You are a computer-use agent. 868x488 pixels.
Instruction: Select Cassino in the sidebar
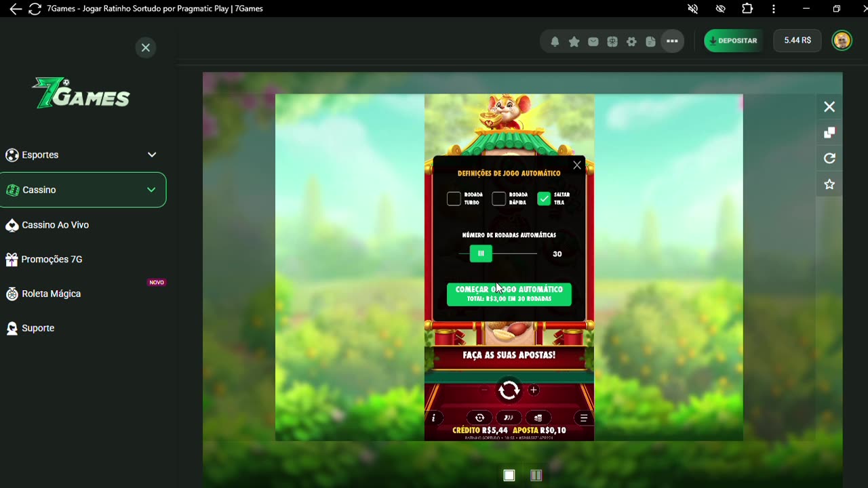point(83,190)
